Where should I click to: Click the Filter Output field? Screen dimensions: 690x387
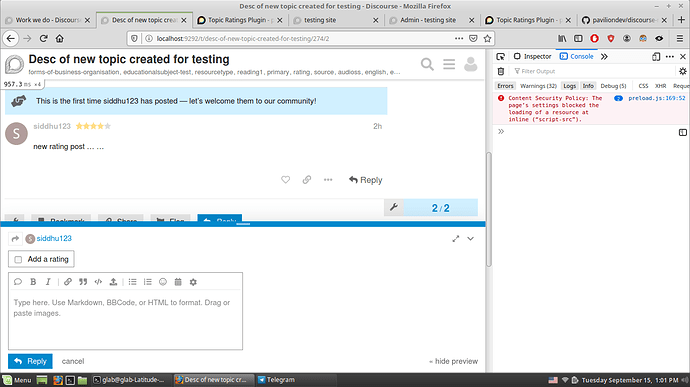(594, 71)
